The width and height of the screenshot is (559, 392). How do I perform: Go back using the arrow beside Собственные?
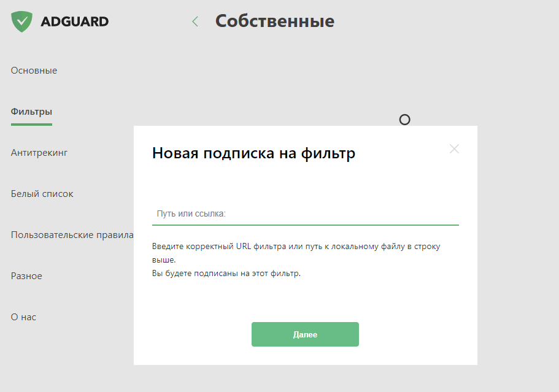[195, 22]
